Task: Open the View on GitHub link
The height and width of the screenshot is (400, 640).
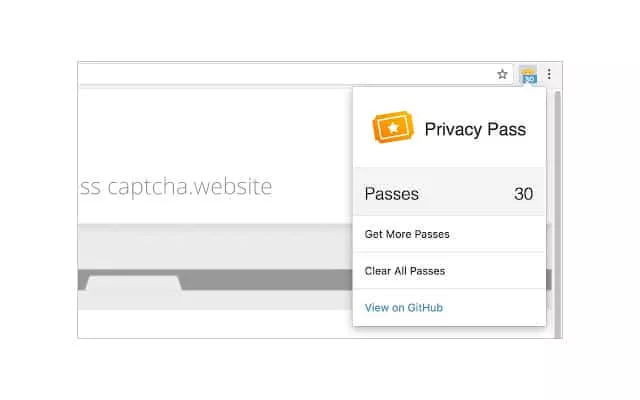Action: pyautogui.click(x=404, y=307)
